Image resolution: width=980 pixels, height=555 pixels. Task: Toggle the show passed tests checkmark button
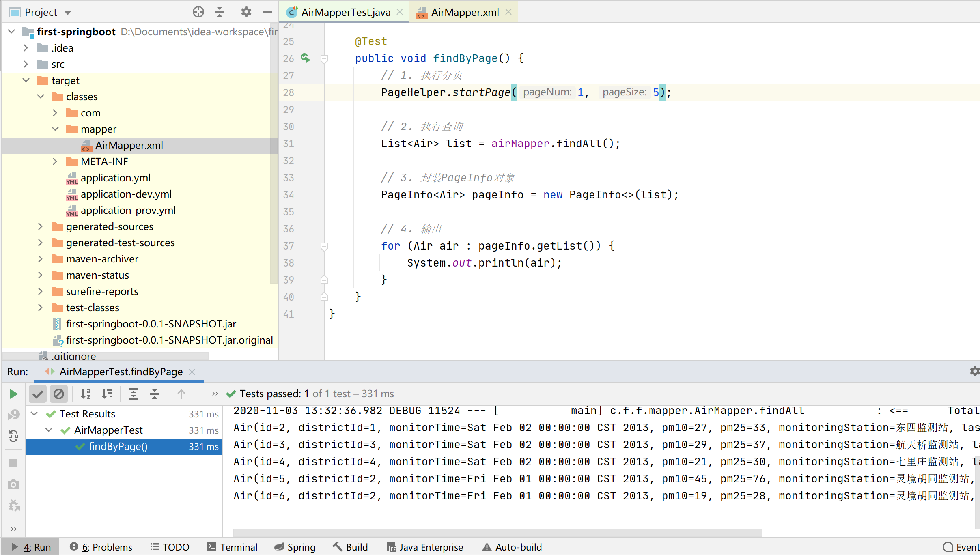38,394
